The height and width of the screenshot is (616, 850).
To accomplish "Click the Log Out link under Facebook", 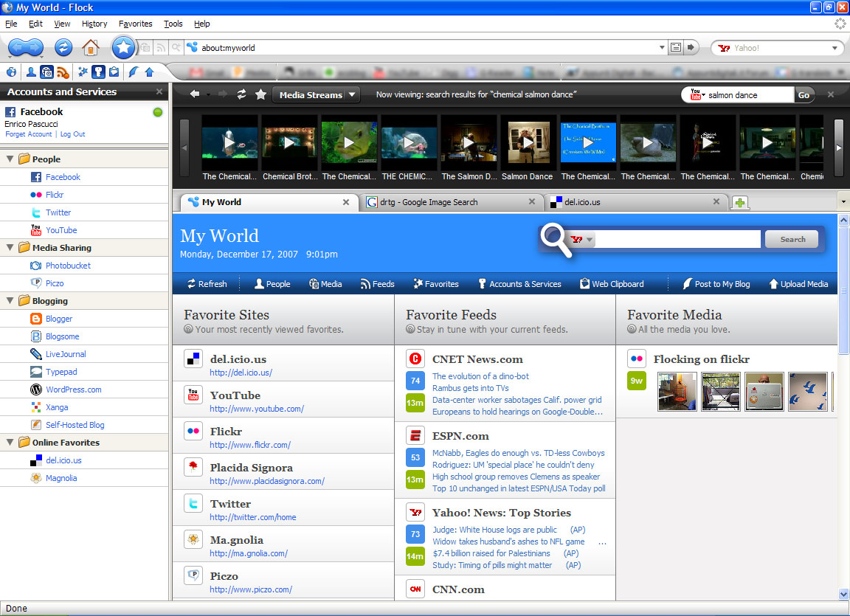I will tap(72, 134).
